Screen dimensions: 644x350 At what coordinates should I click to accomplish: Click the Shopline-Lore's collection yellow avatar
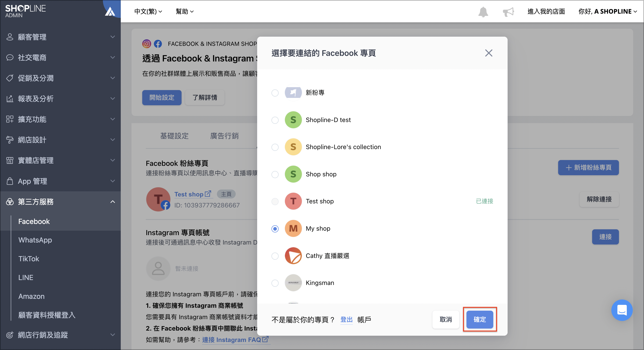point(293,147)
